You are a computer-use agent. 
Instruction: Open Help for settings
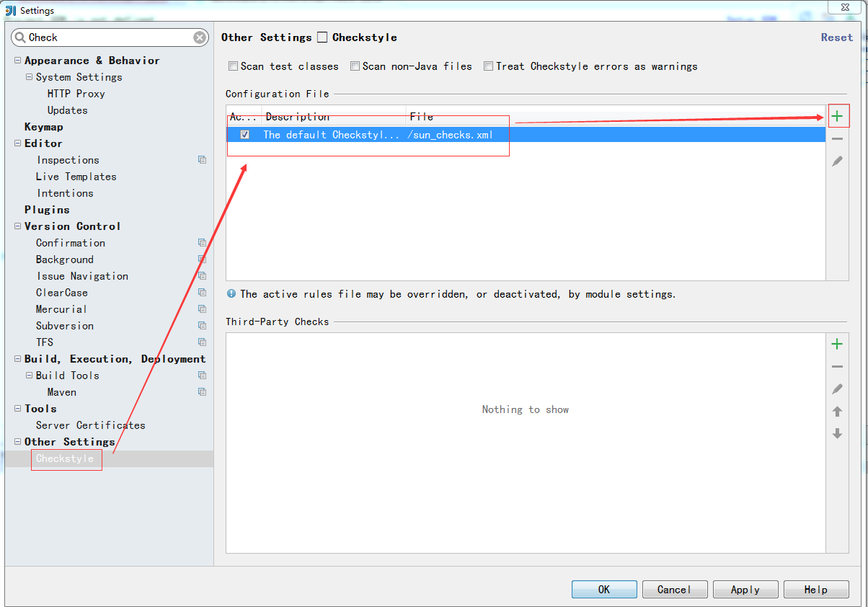coord(816,589)
